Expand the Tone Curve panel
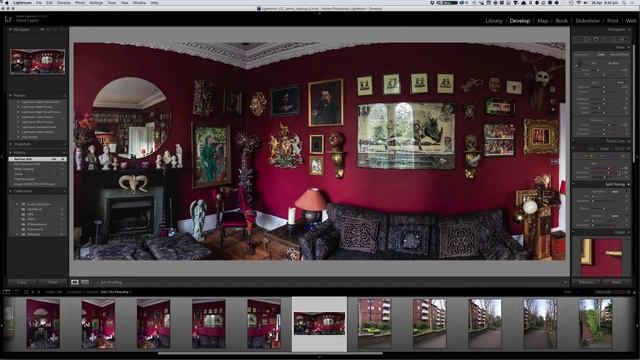This screenshot has width=640, height=360. click(629, 141)
